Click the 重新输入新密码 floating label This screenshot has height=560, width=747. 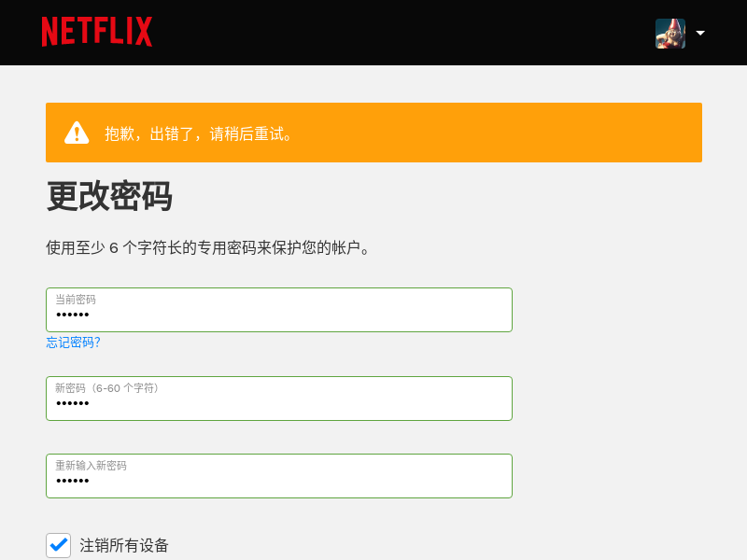pos(91,466)
